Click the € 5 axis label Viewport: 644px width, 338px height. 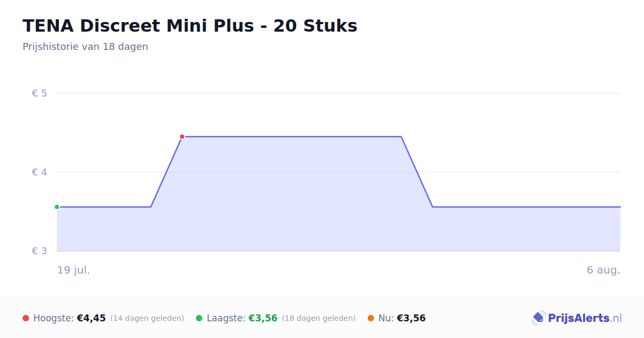pos(40,93)
